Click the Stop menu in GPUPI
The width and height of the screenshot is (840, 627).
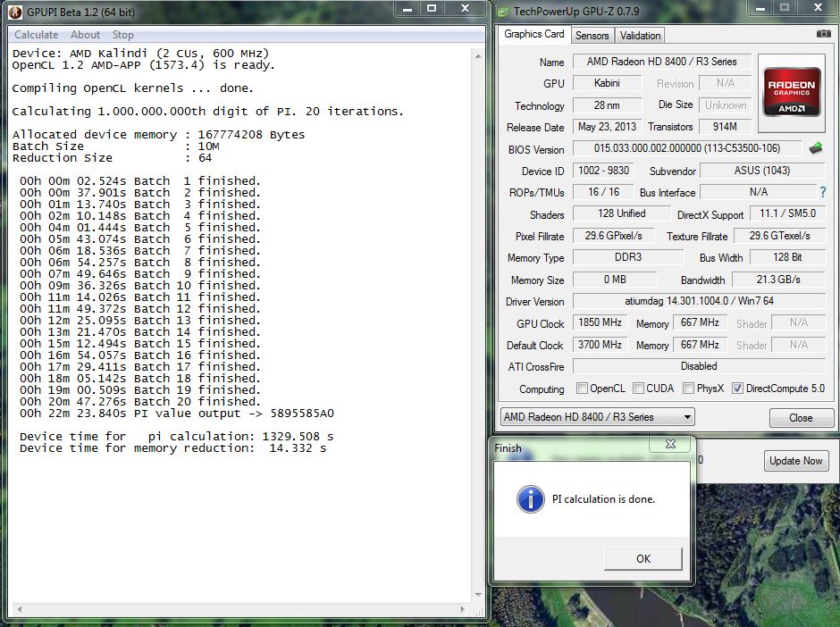coord(122,35)
